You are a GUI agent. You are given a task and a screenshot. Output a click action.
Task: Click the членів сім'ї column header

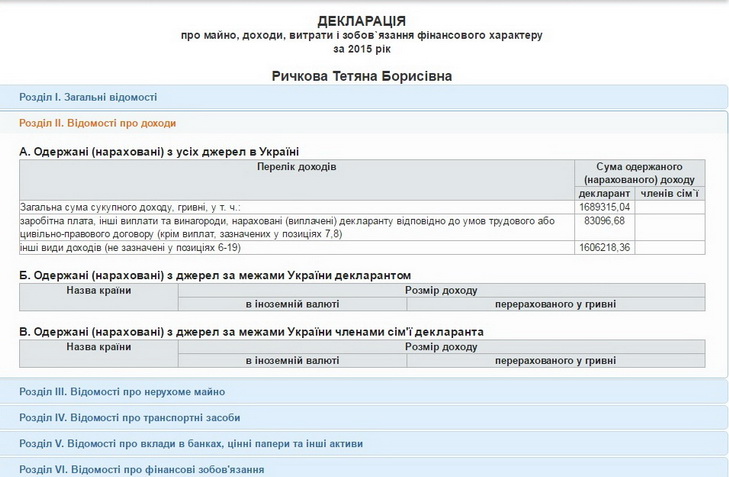tap(670, 194)
